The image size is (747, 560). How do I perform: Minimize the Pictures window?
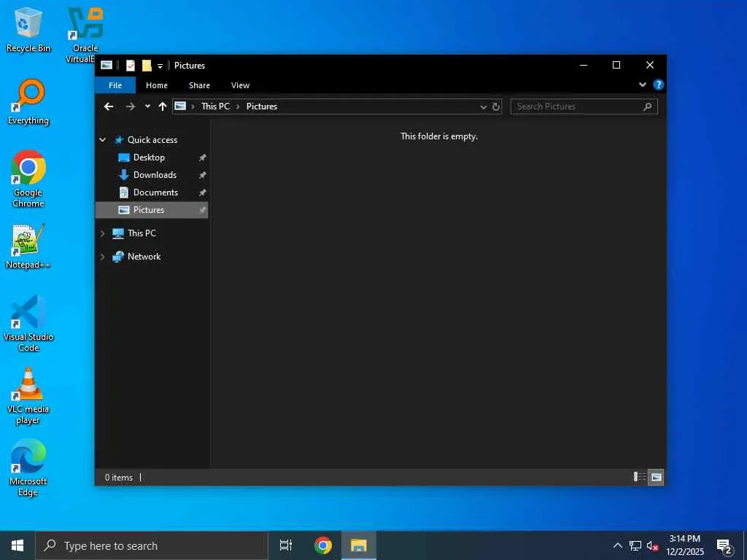click(583, 65)
